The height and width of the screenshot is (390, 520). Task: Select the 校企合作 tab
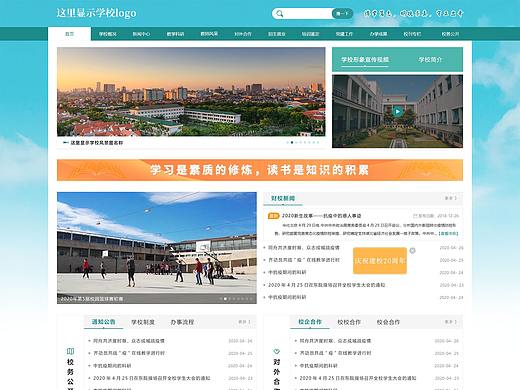(x=310, y=322)
